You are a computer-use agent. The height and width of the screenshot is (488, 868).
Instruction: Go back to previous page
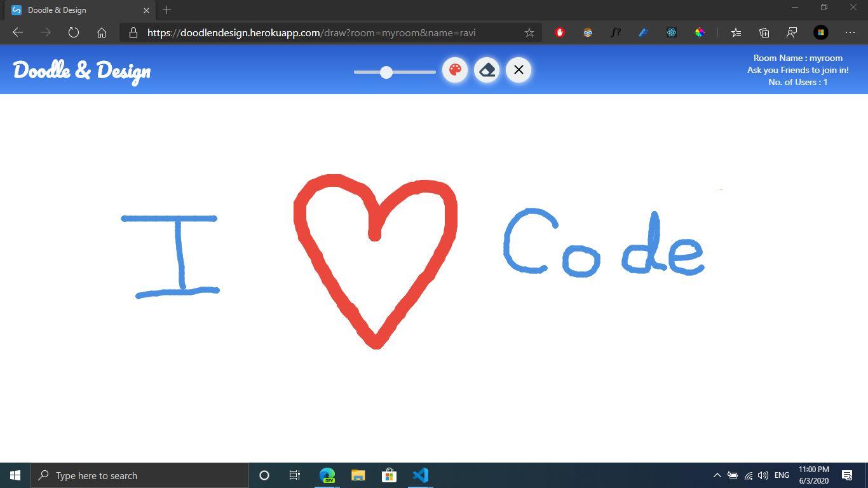click(18, 32)
